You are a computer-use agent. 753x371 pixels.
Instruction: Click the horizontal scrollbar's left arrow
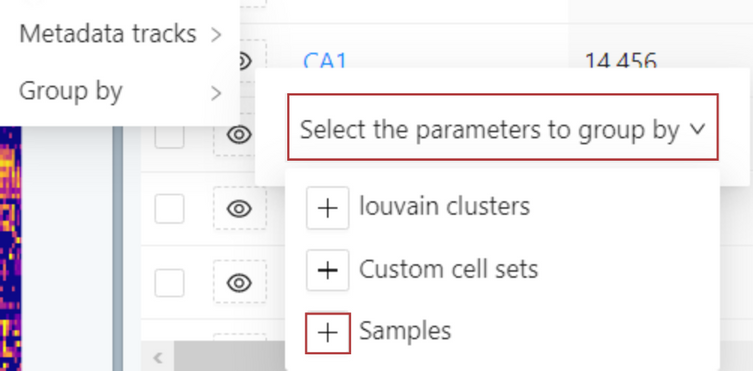click(x=158, y=357)
